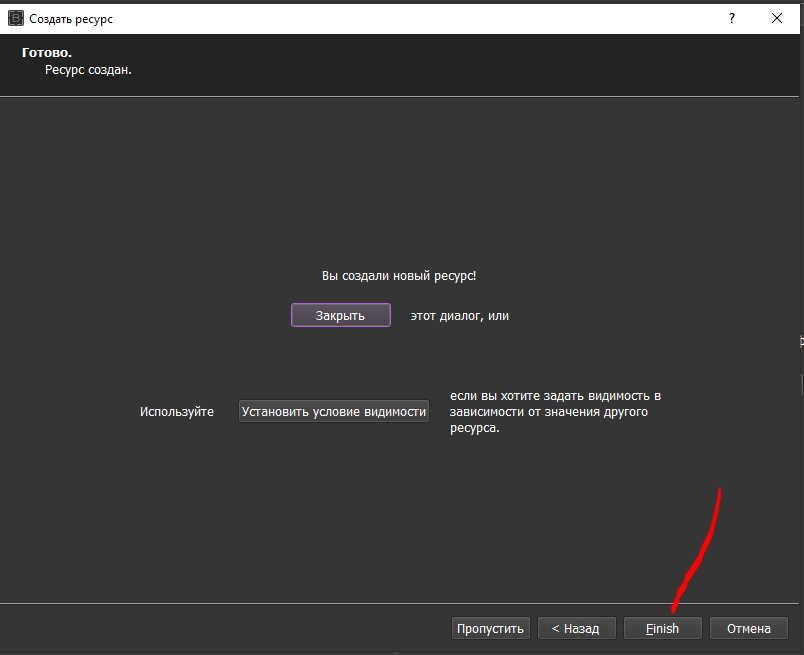Close the Создать ресурс dialog window
Image resolution: width=804 pixels, height=655 pixels.
(777, 18)
